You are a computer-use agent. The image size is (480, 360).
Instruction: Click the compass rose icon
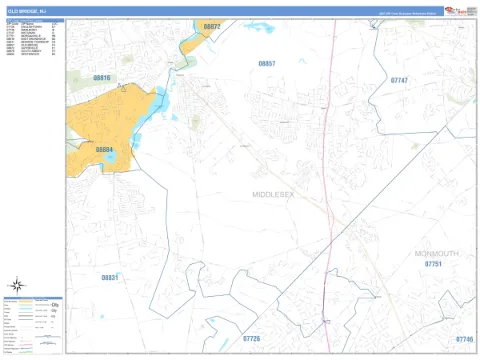coord(17,286)
